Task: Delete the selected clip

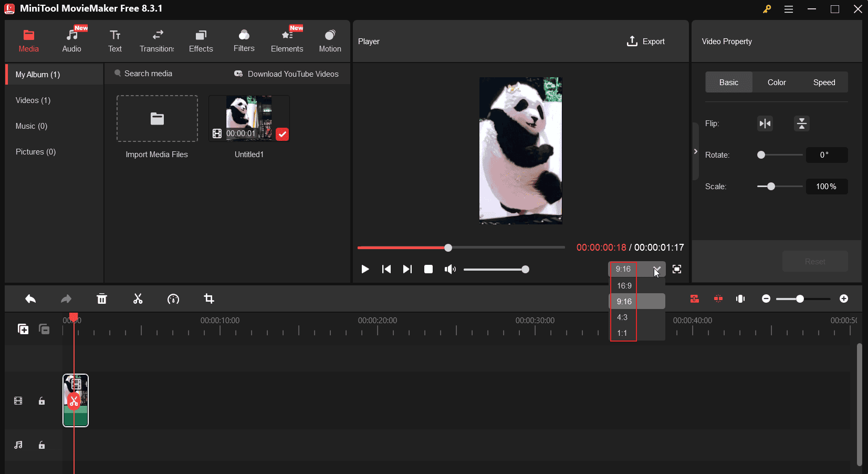Action: (x=102, y=298)
